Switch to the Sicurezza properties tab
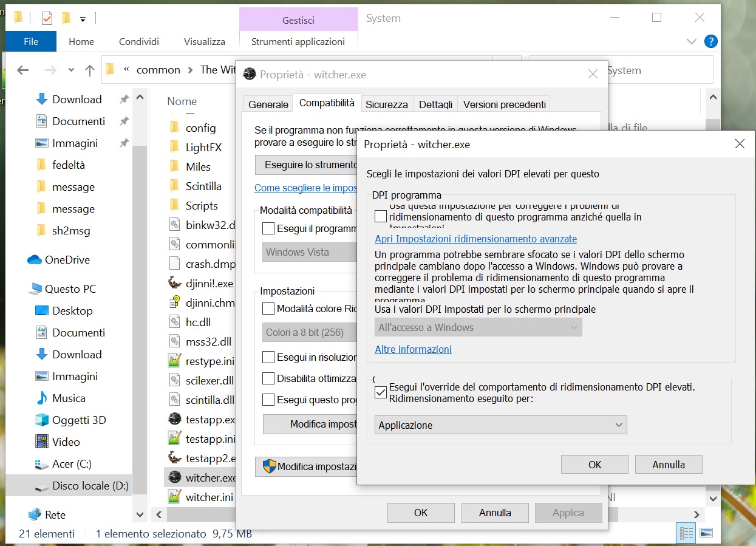756x546 pixels. [387, 104]
